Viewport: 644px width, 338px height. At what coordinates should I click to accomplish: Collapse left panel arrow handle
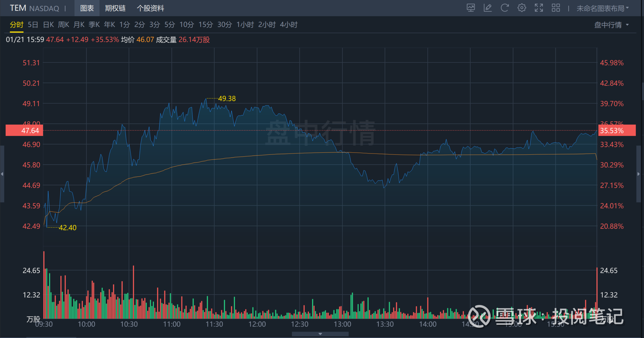click(x=2, y=174)
